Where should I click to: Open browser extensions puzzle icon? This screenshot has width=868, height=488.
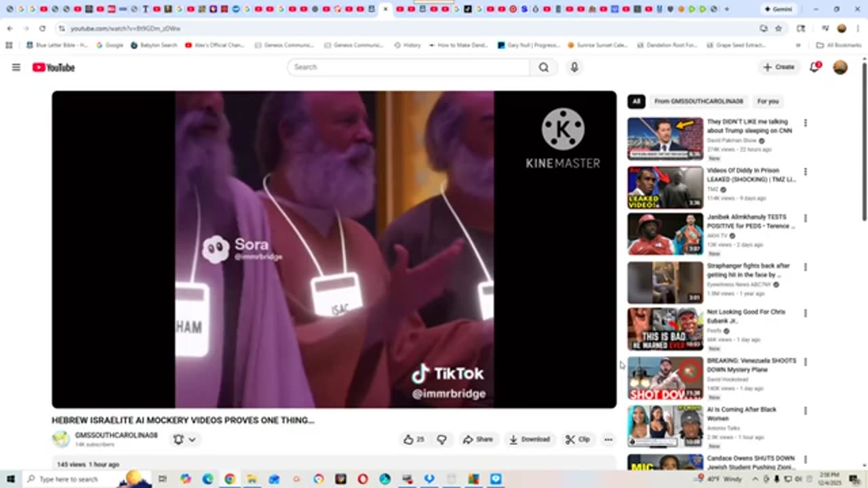pos(801,28)
